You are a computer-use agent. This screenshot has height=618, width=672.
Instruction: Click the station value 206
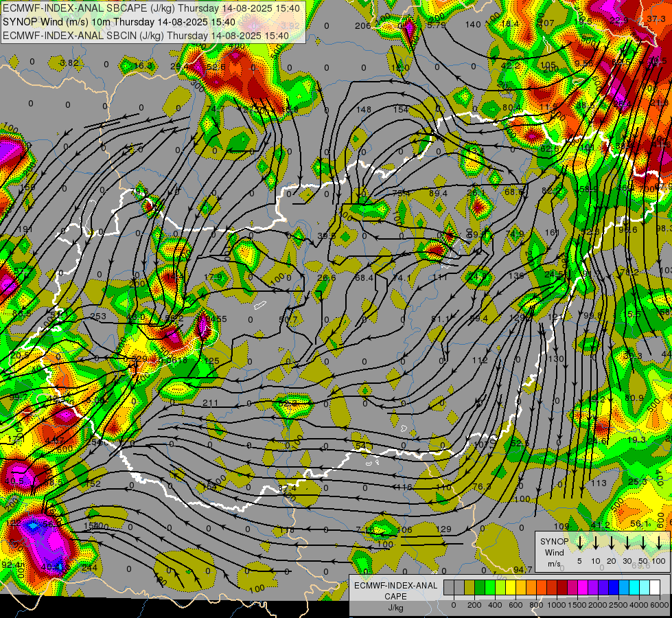[x=362, y=25]
